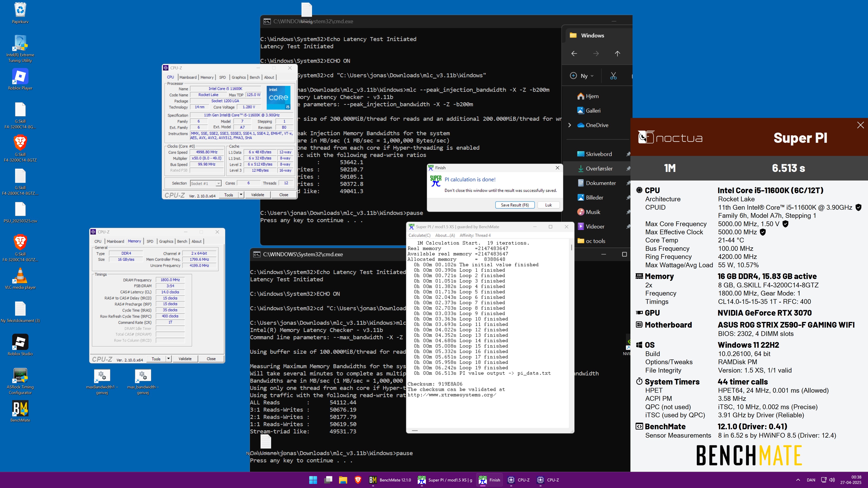Click Validate in the upper CPU-Z window
Image resolution: width=868 pixels, height=488 pixels.
point(257,195)
